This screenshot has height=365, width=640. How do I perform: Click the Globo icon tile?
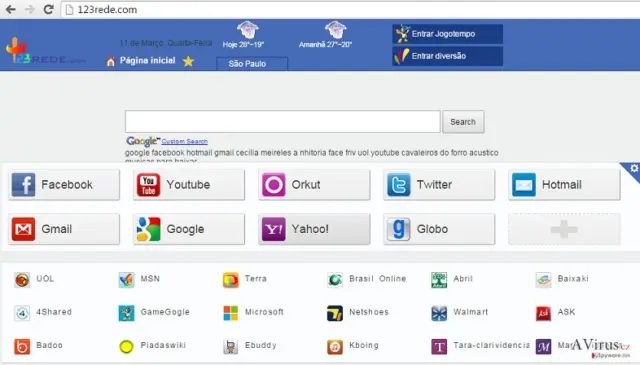pos(439,229)
